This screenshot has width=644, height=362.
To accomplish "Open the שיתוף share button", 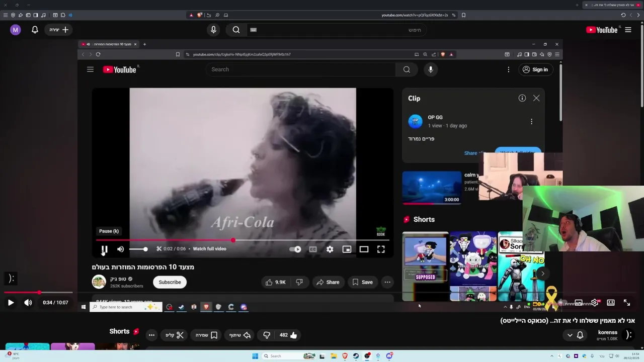I will pyautogui.click(x=240, y=335).
